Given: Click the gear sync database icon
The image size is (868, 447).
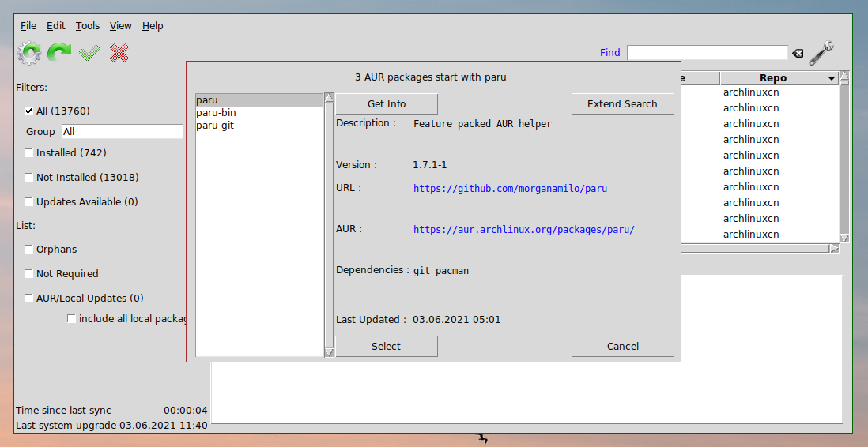Looking at the screenshot, I should point(29,53).
